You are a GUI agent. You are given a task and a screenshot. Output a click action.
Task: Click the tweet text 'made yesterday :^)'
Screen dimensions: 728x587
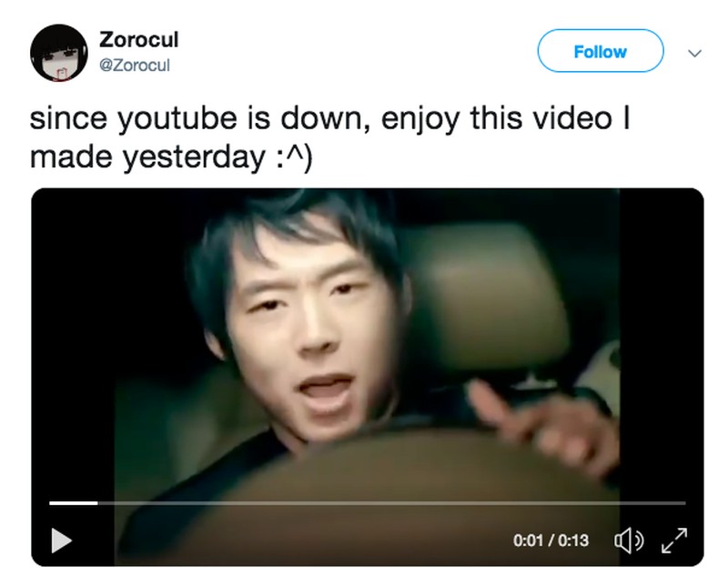coord(171,157)
